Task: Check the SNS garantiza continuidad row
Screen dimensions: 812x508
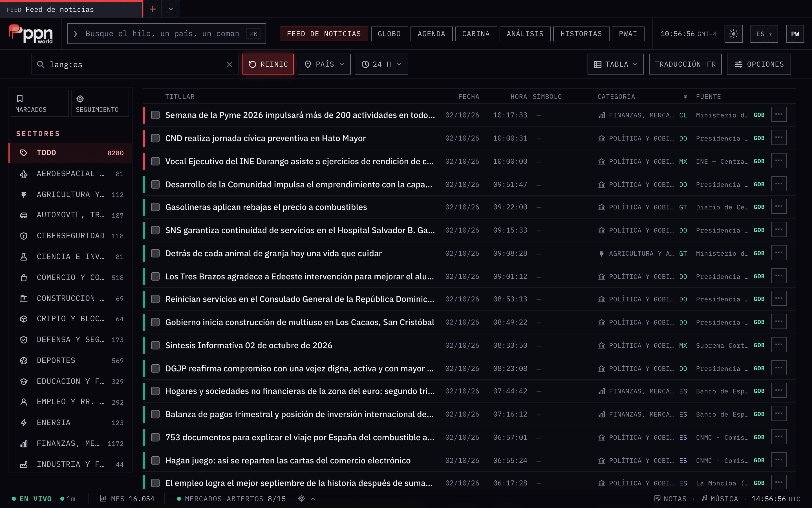Action: click(x=155, y=230)
